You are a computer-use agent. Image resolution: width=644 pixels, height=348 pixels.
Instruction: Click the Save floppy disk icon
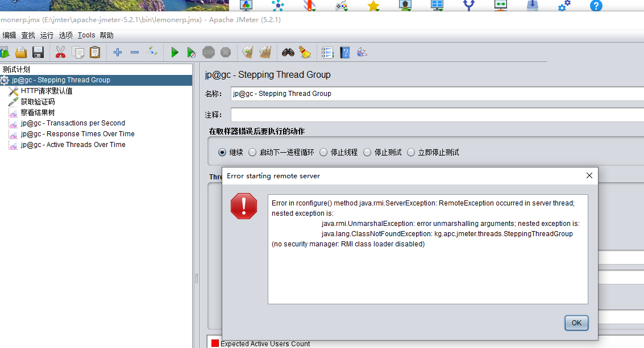point(38,53)
